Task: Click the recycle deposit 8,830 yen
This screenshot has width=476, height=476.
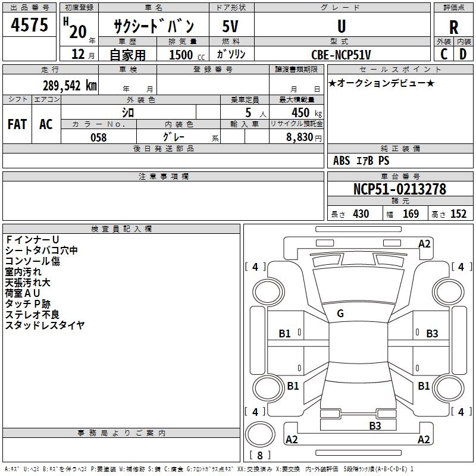Action: (304, 137)
